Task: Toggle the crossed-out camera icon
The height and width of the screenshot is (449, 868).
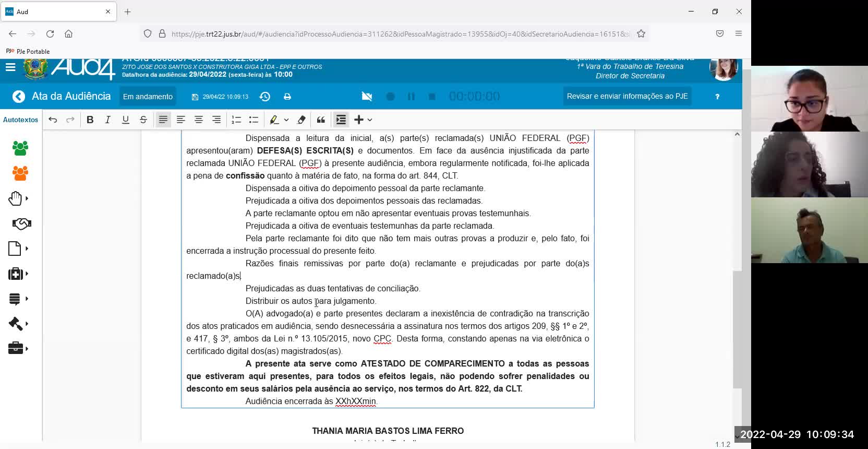Action: click(x=367, y=97)
